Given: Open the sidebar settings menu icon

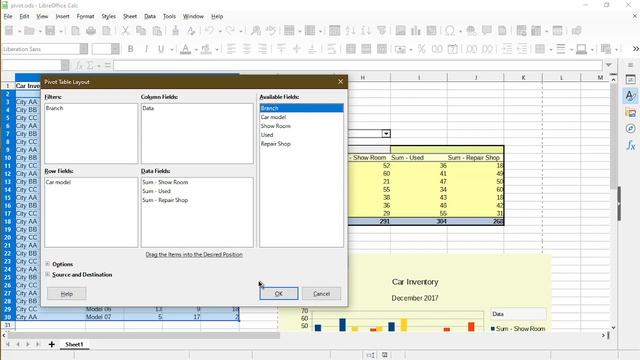Looking at the screenshot, I should 631,65.
